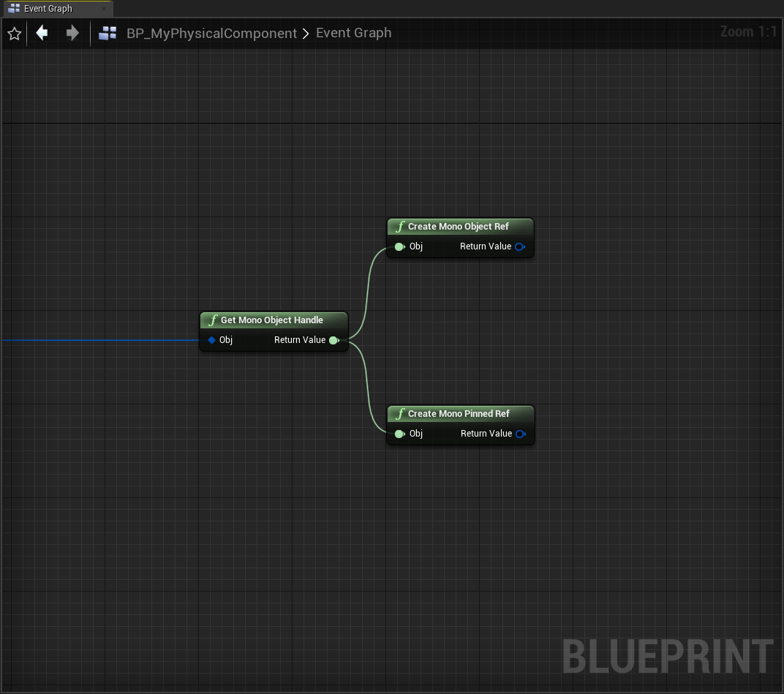Click Return Value pin on Create Mono Pinned Ref
This screenshot has height=694, width=784.
(521, 434)
